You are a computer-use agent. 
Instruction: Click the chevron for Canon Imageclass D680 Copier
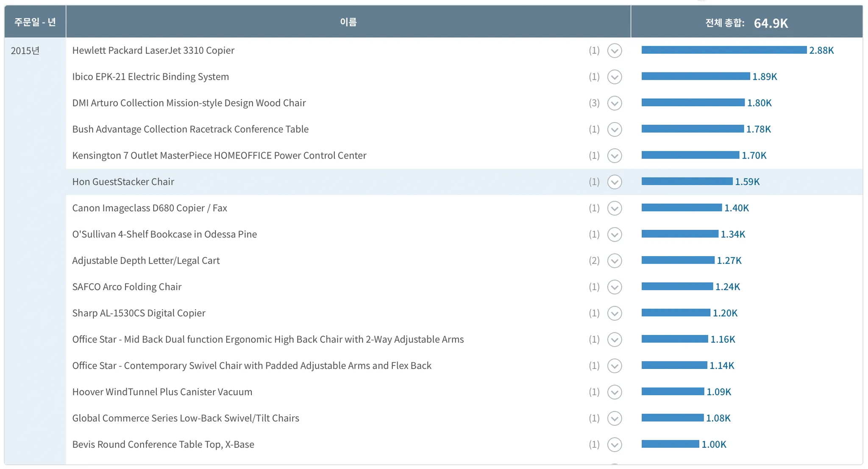click(614, 208)
